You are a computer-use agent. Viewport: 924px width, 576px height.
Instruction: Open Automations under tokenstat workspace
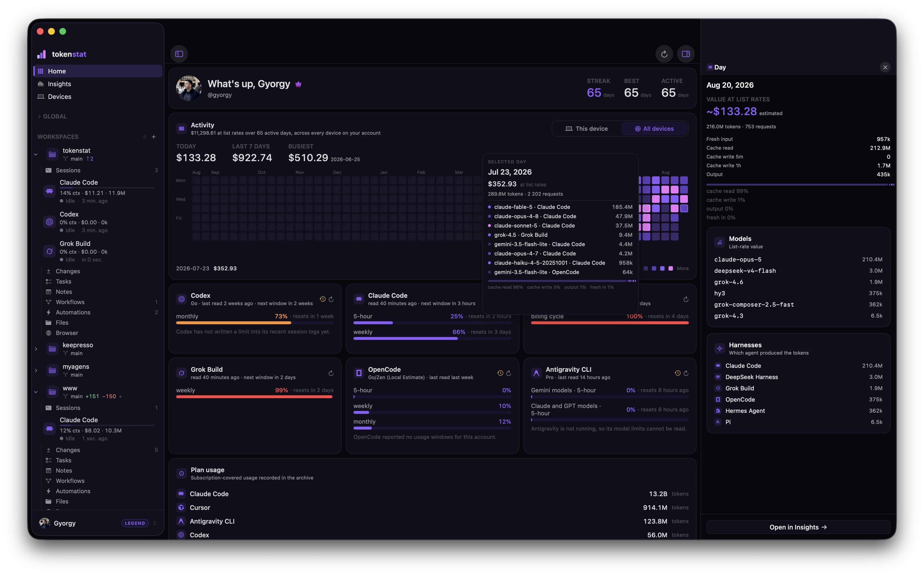[101, 312]
